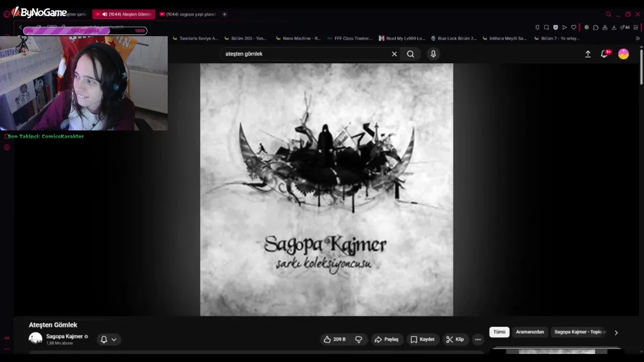Open the Bölüm 7 - Ya ortay... bookmark
This screenshot has height=362, width=644.
557,38
